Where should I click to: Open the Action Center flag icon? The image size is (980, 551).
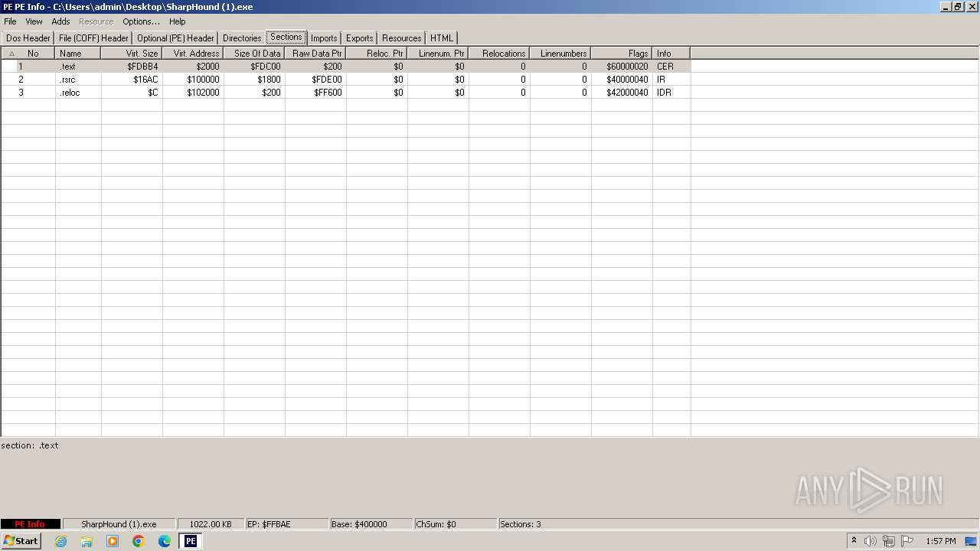pyautogui.click(x=907, y=541)
